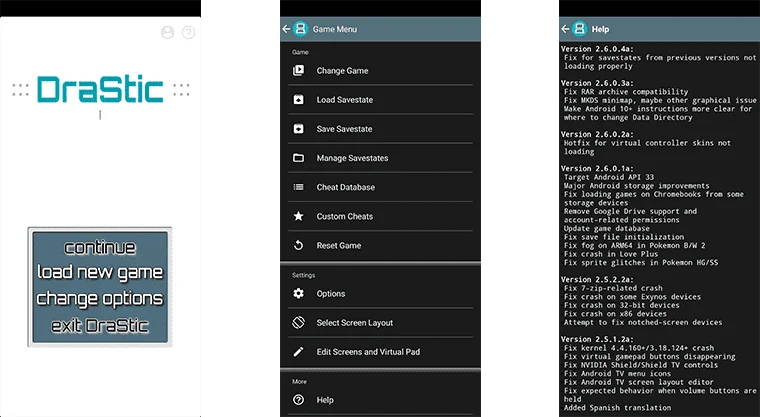Screen dimensions: 760x417
Task: Open Options in Settings section
Action: tap(380, 293)
